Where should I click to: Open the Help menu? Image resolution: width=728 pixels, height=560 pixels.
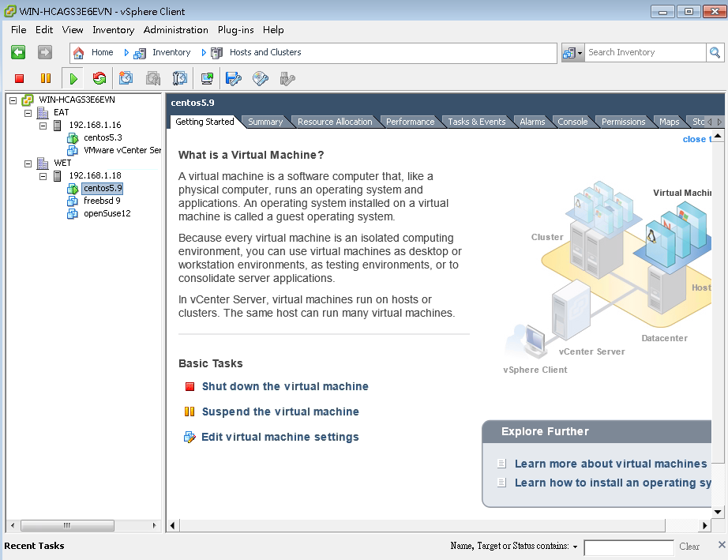click(273, 30)
